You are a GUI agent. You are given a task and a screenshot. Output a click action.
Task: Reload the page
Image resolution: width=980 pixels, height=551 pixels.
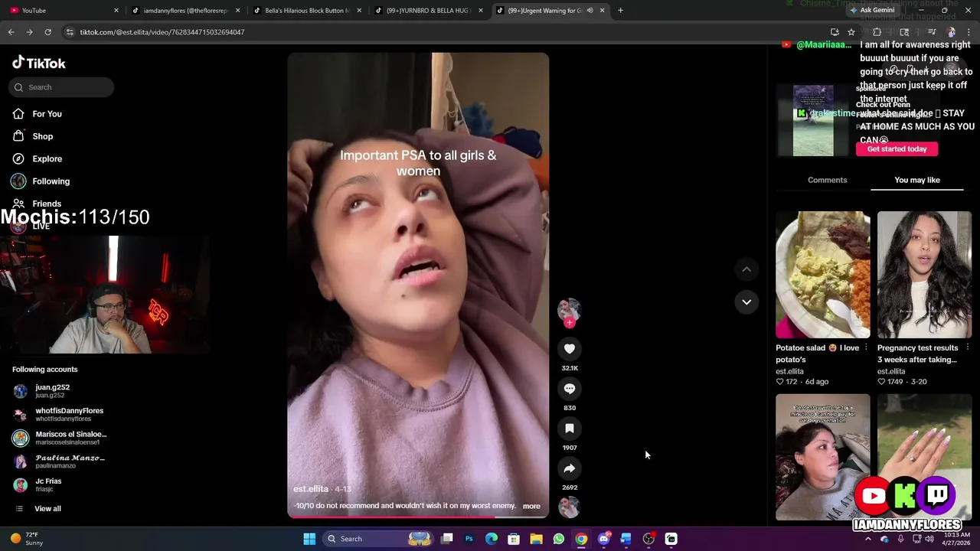click(47, 32)
